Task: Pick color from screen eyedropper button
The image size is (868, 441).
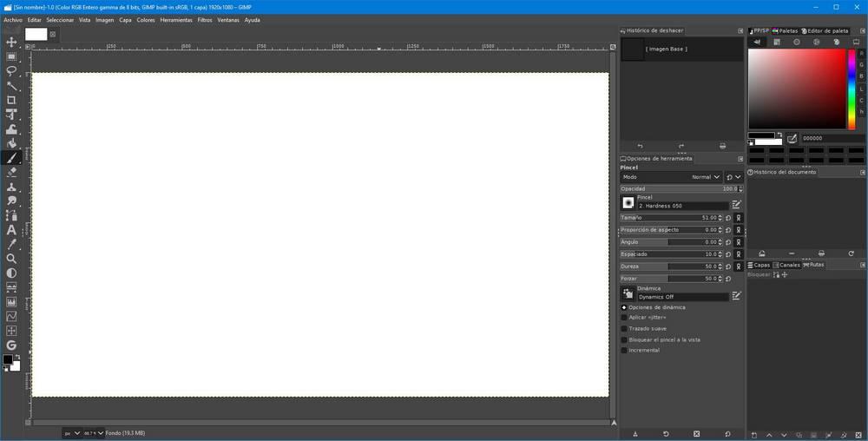Action: [x=792, y=138]
